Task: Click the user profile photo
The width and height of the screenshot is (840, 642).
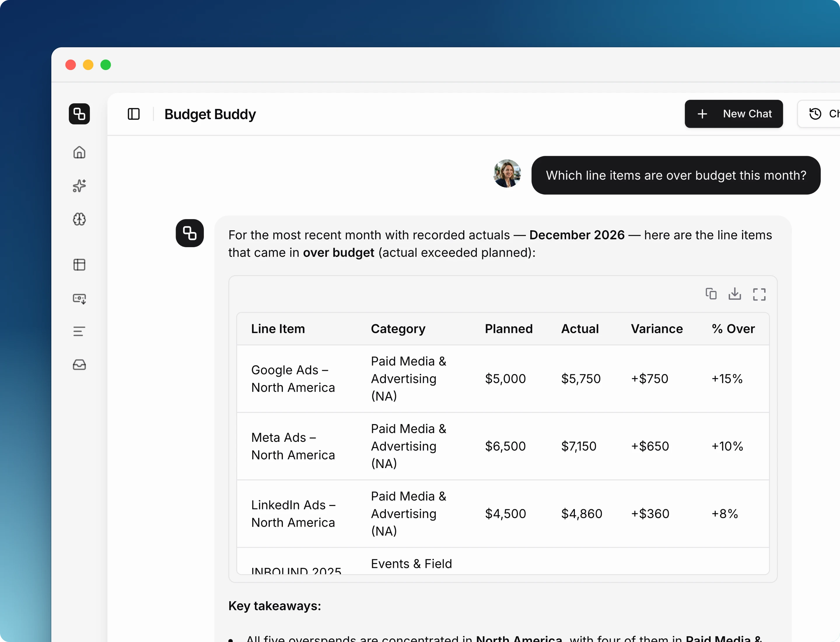Action: click(x=507, y=174)
